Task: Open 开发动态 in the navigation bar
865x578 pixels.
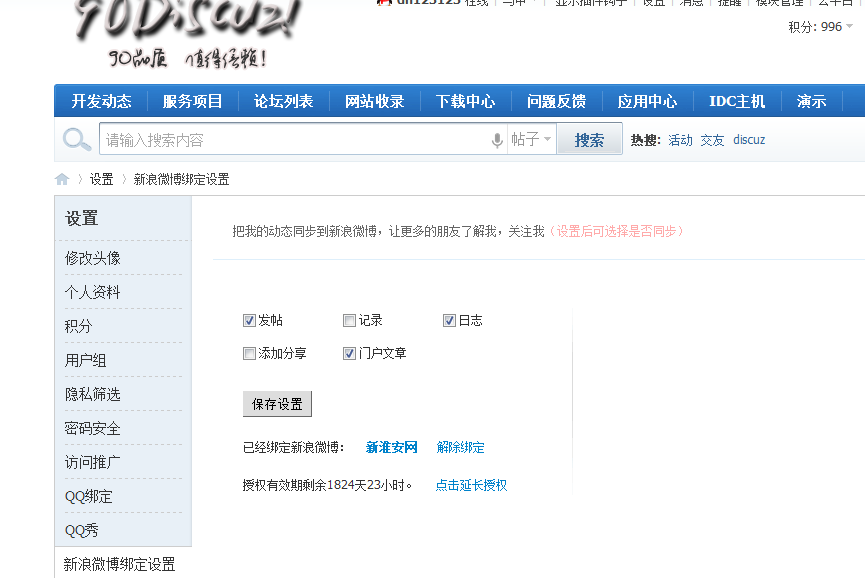Action: coord(102,101)
